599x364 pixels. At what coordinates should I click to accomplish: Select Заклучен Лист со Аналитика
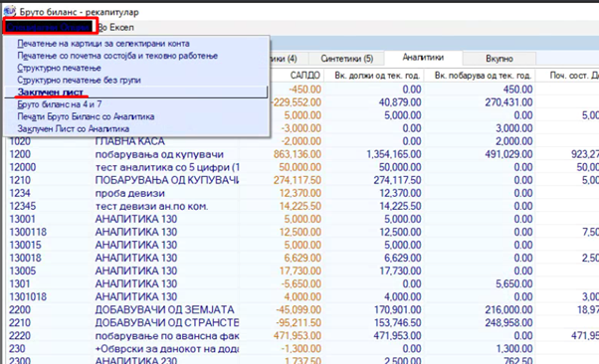click(x=74, y=128)
